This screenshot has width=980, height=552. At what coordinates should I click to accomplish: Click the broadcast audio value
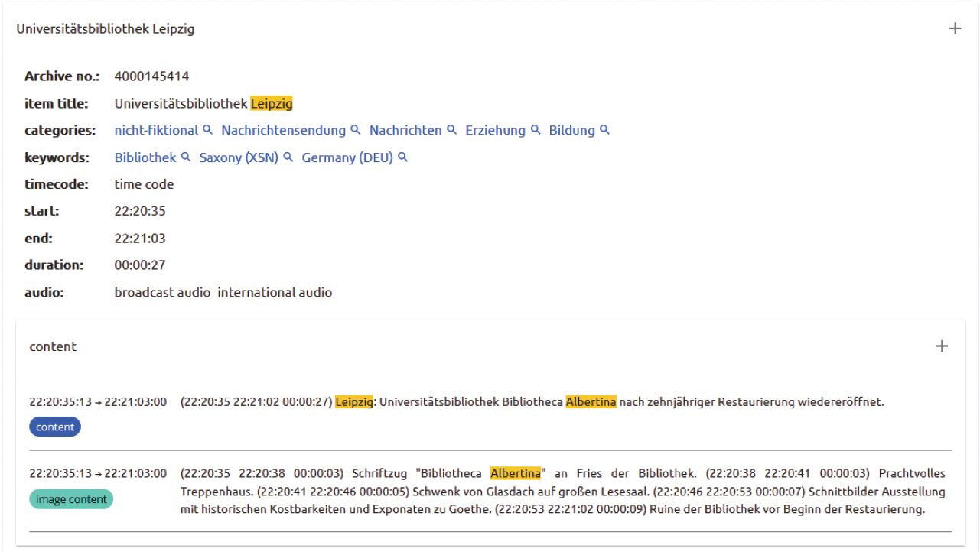[x=162, y=292]
